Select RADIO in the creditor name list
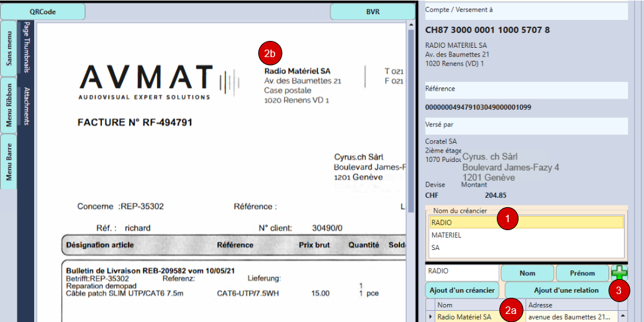 pyautogui.click(x=527, y=222)
